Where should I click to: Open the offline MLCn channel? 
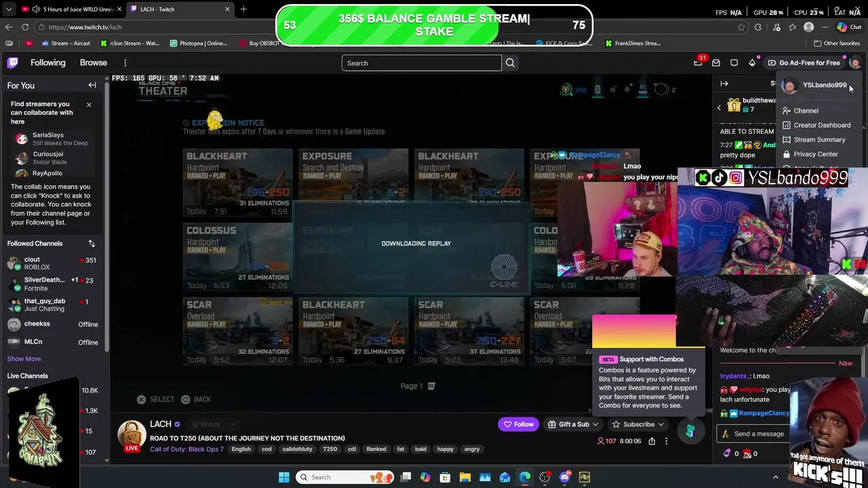(x=53, y=342)
